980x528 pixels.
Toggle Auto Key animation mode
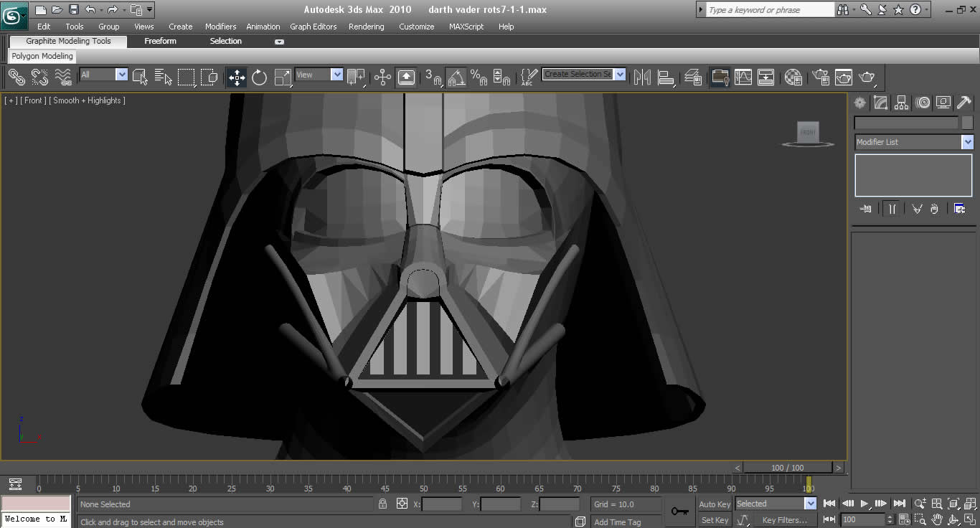tap(715, 504)
